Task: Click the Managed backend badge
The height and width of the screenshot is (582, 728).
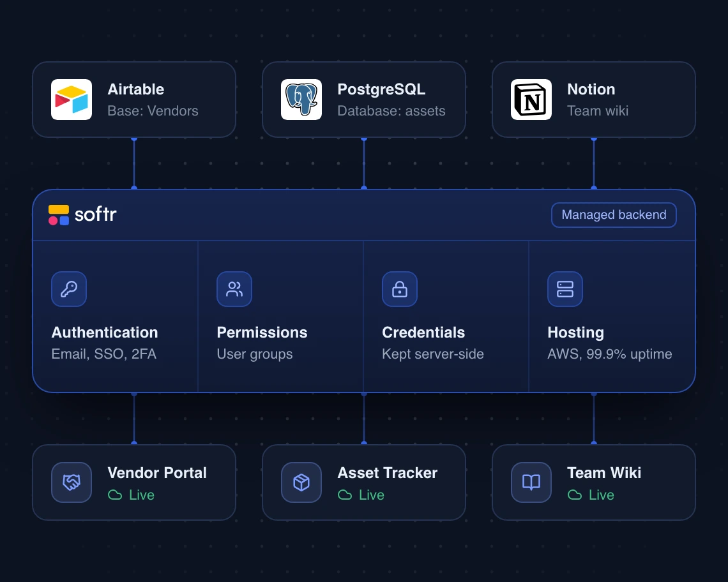Action: 614,215
